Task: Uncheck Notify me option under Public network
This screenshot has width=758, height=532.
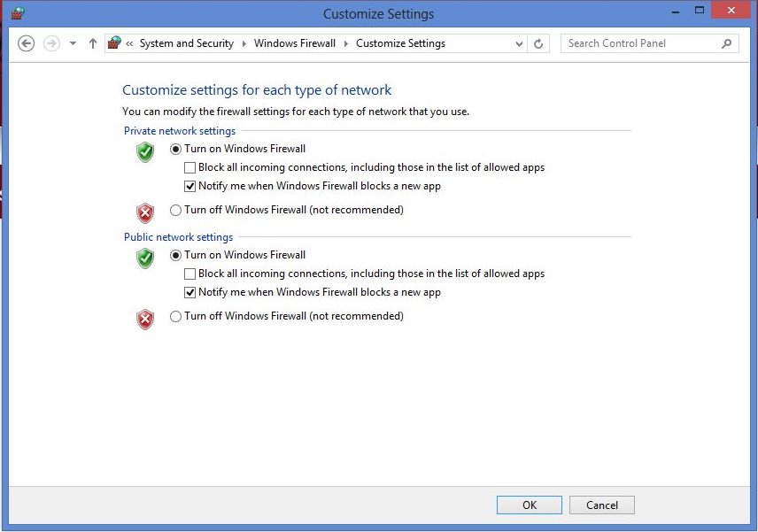Action: point(190,292)
